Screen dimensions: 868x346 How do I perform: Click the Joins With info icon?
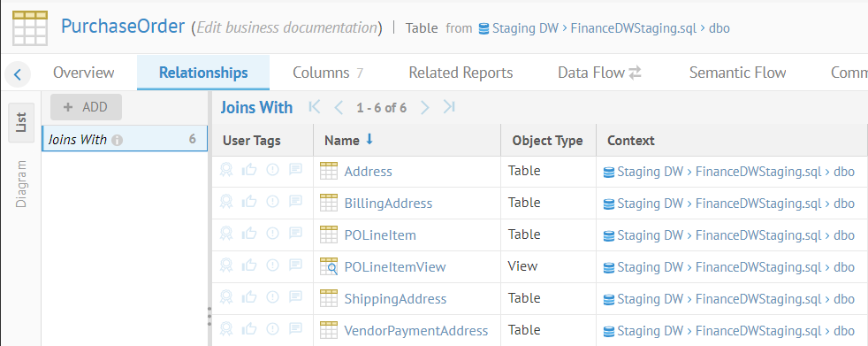click(117, 141)
